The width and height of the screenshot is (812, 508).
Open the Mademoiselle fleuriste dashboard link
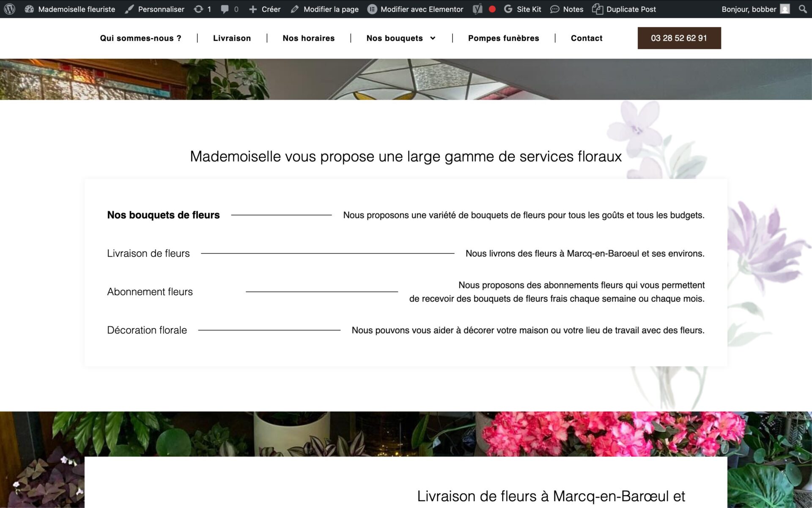(x=70, y=9)
